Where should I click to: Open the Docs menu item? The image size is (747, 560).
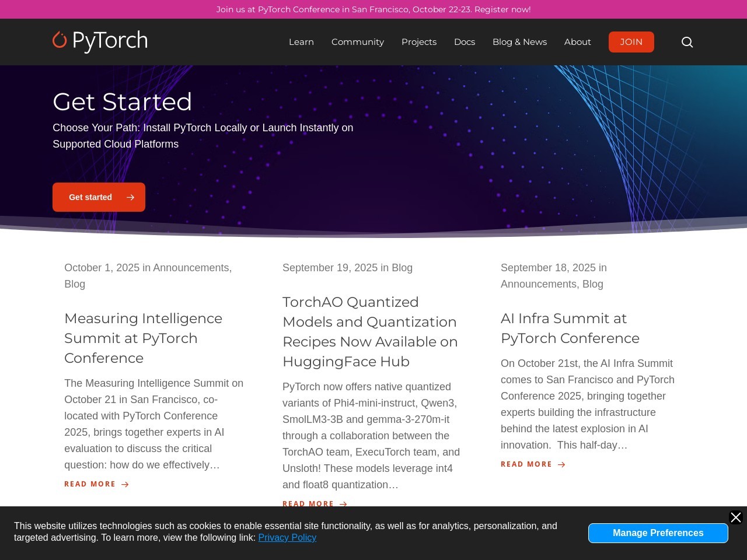[464, 42]
